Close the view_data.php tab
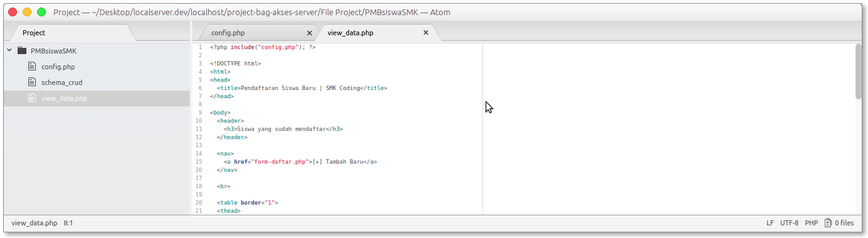 pyautogui.click(x=426, y=33)
